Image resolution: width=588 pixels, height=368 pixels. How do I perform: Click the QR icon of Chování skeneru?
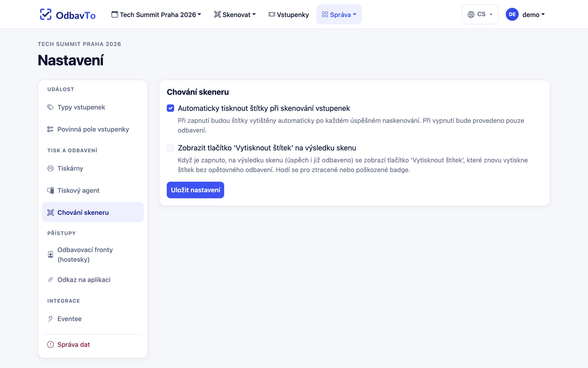click(50, 212)
